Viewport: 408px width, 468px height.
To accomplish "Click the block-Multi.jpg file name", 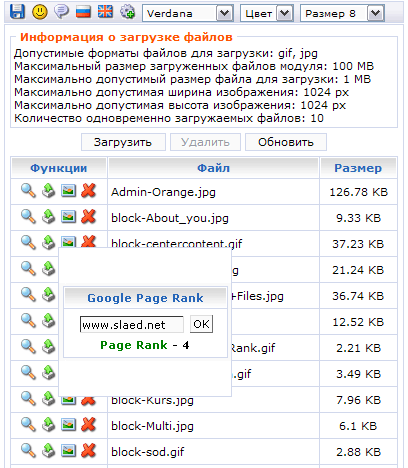I will [152, 426].
